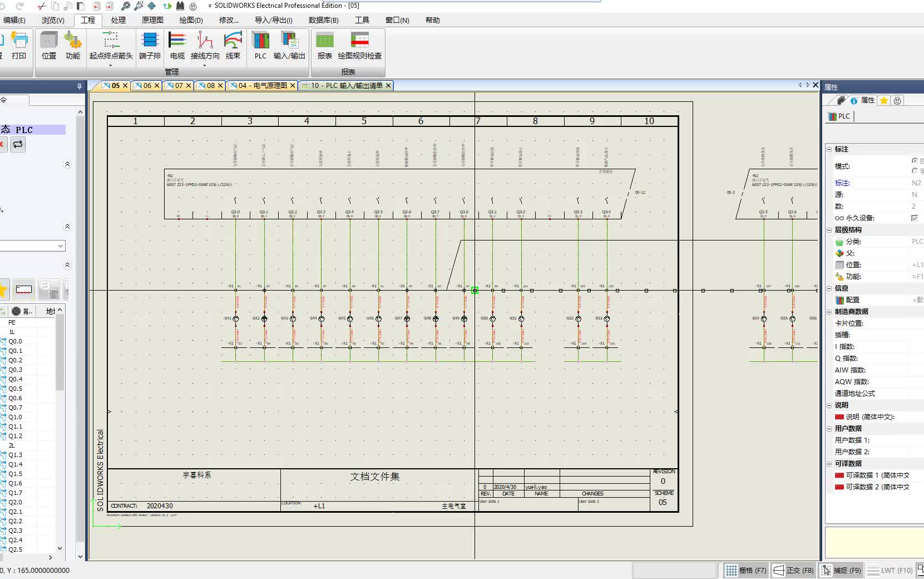924x579 pixels.
Task: Select the 线束 (harness) icon
Action: click(233, 47)
